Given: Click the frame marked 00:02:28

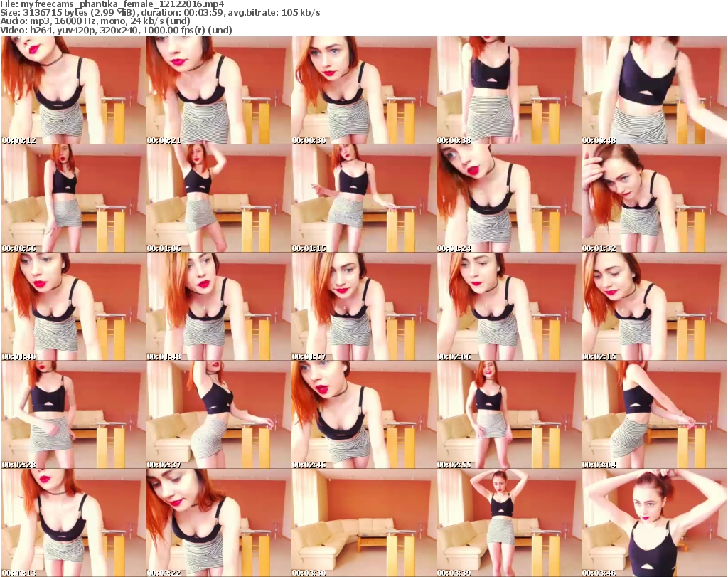Looking at the screenshot, I should [x=73, y=415].
